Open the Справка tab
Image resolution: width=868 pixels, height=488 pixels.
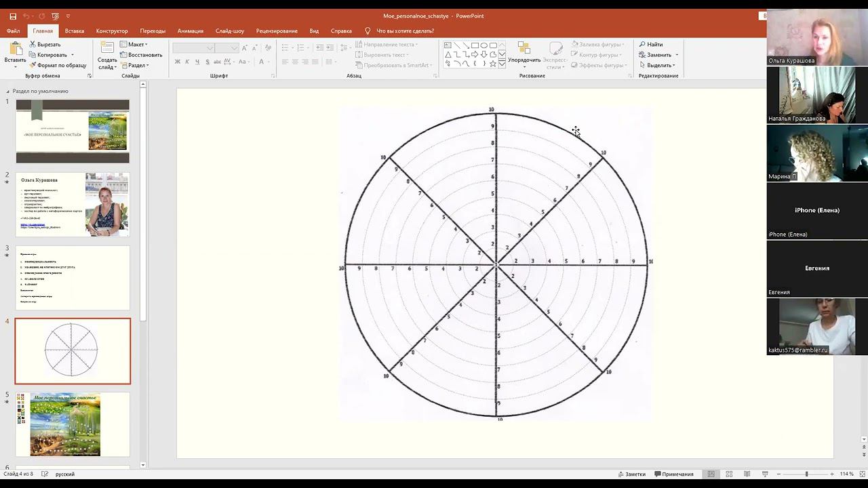pos(341,30)
